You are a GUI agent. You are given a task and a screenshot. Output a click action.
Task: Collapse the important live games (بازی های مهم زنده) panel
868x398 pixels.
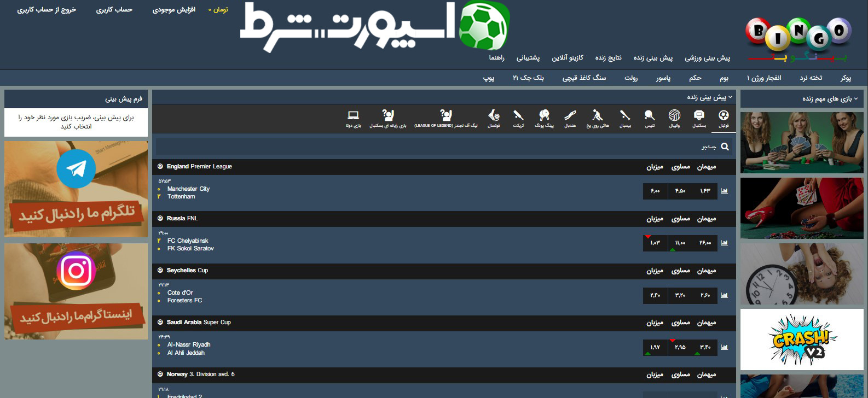[856, 99]
